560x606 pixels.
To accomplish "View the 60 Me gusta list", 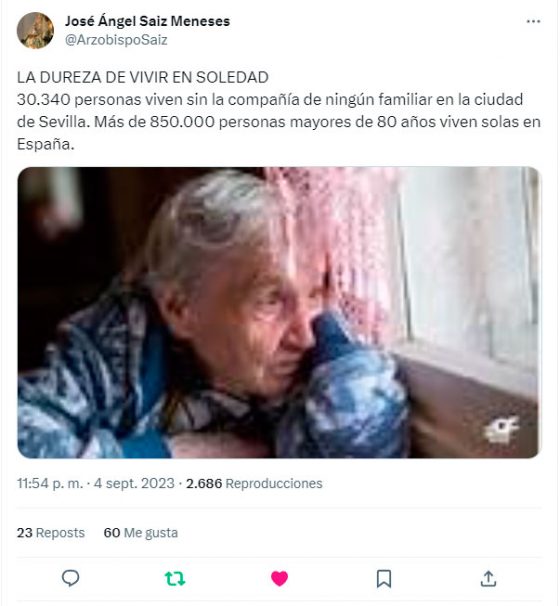I will [x=141, y=533].
